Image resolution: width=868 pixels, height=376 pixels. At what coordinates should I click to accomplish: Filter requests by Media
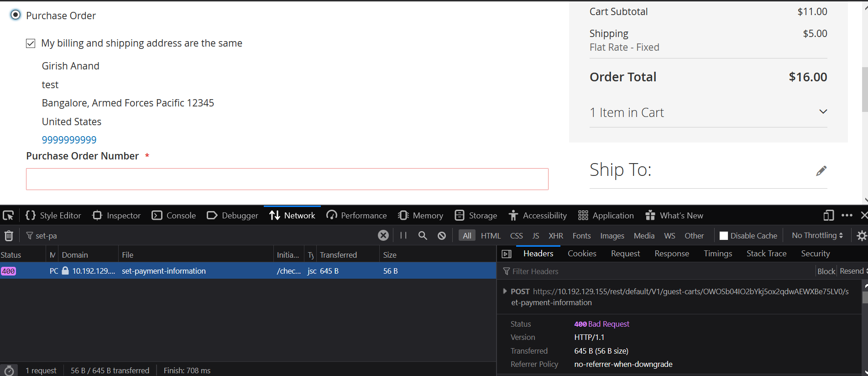click(644, 236)
